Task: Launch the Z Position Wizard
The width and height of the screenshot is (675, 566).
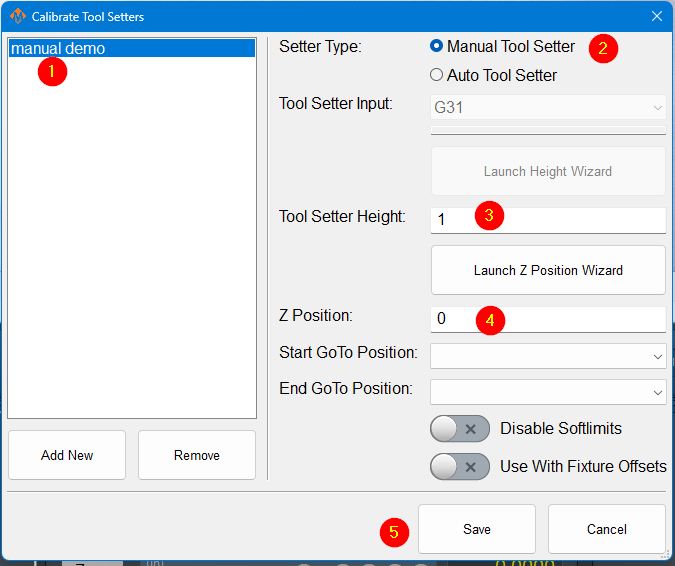Action: [548, 270]
